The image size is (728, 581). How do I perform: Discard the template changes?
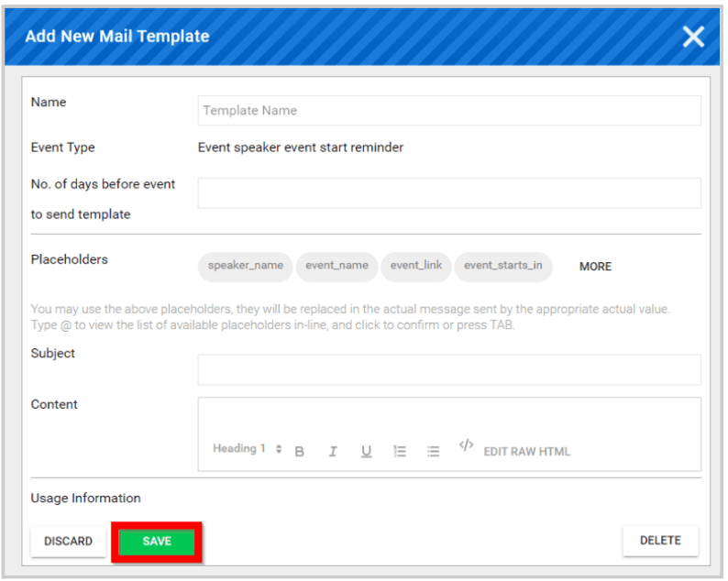tap(68, 542)
